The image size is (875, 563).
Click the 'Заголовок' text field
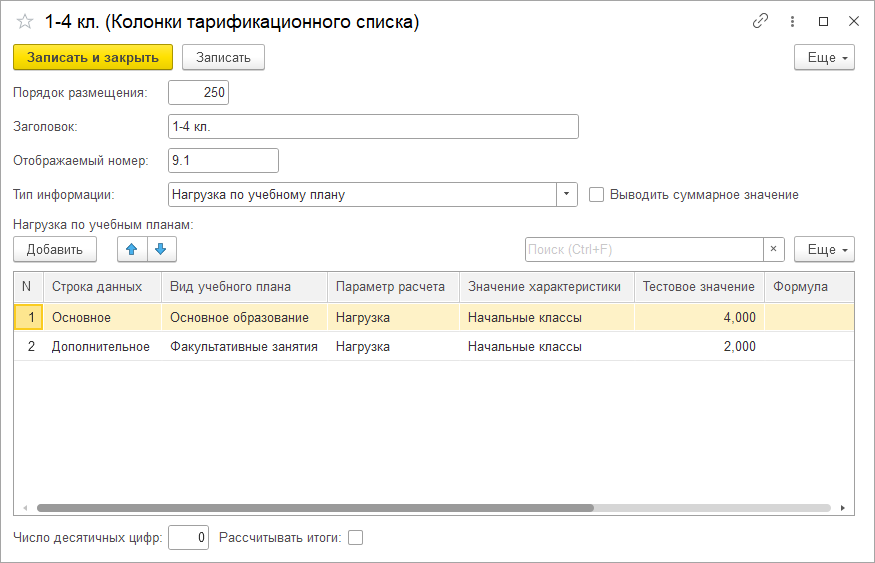point(373,127)
